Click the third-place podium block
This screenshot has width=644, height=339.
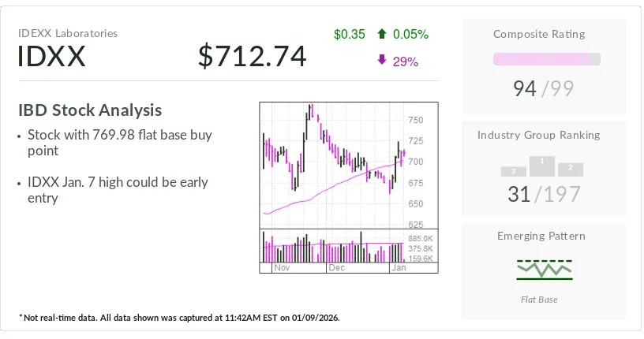pos(514,171)
